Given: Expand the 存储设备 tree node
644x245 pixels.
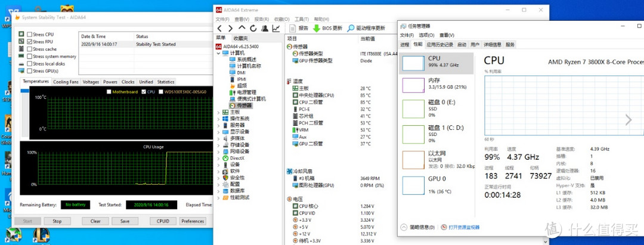Looking at the screenshot, I should click(218, 145).
